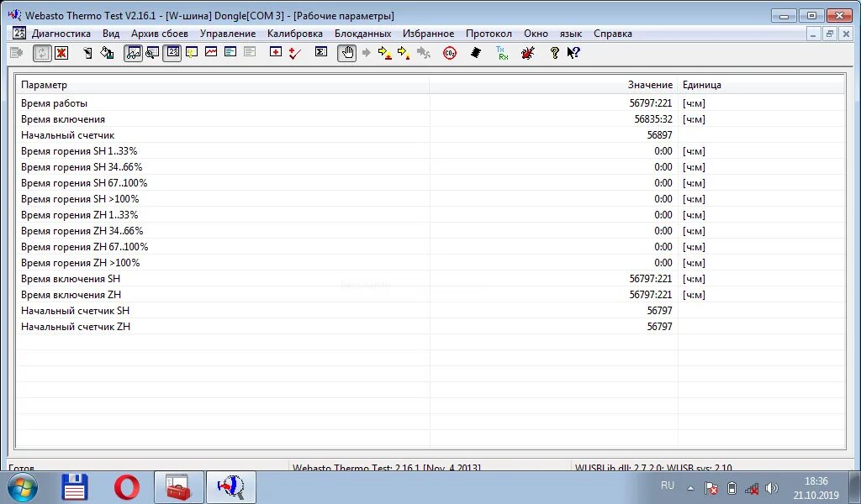The height and width of the screenshot is (504, 861).
Task: Open the CO2 calibration icon
Action: [x=450, y=53]
